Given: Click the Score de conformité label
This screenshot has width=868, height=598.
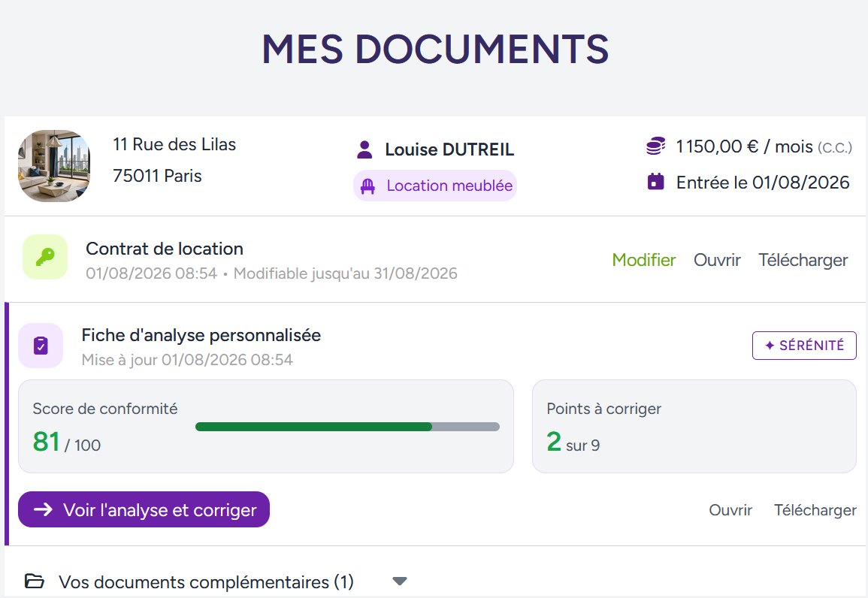Looking at the screenshot, I should pos(105,409).
